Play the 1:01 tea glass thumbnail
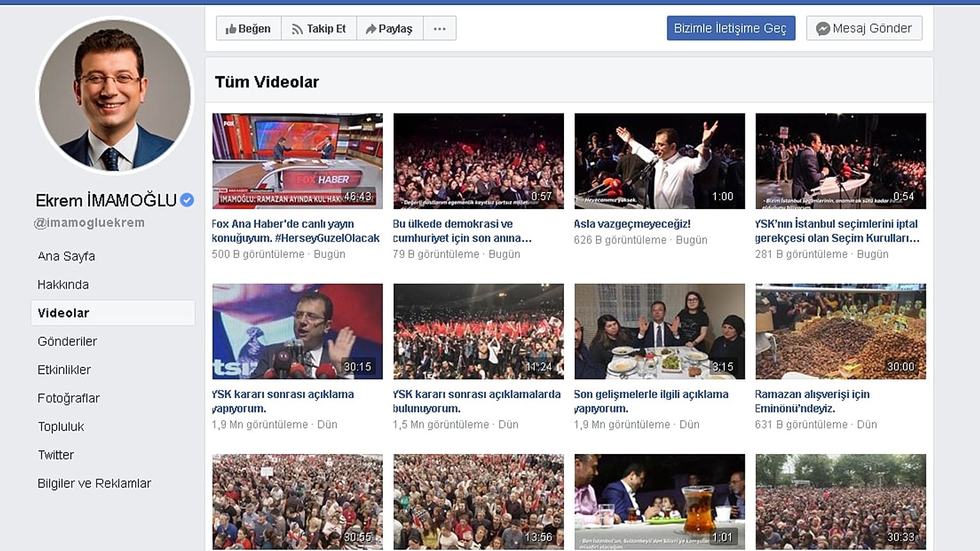 (660, 502)
